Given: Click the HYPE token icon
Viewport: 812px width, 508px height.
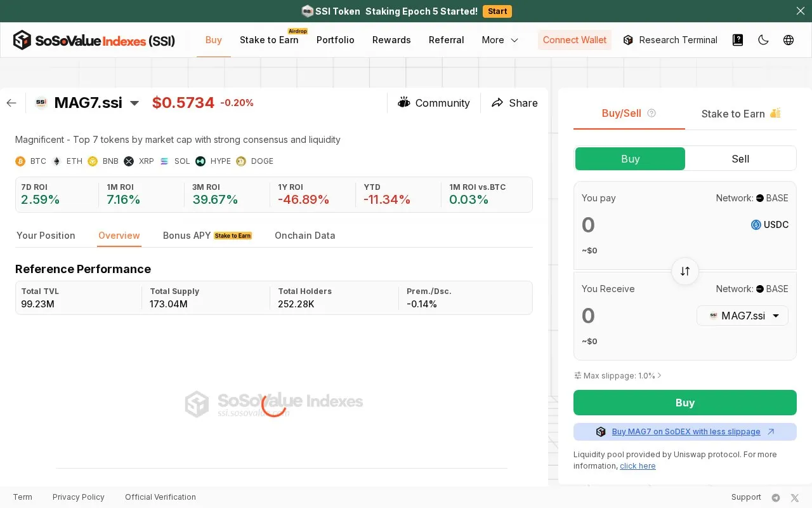Looking at the screenshot, I should click(x=200, y=161).
